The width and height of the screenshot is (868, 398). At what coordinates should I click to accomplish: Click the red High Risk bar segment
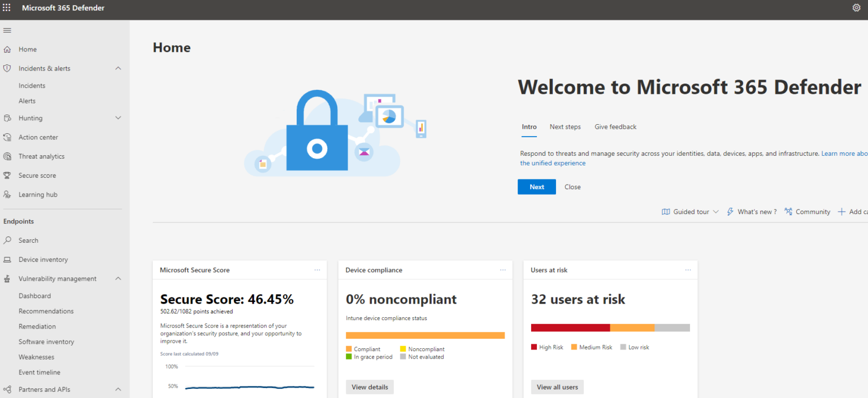coord(571,327)
